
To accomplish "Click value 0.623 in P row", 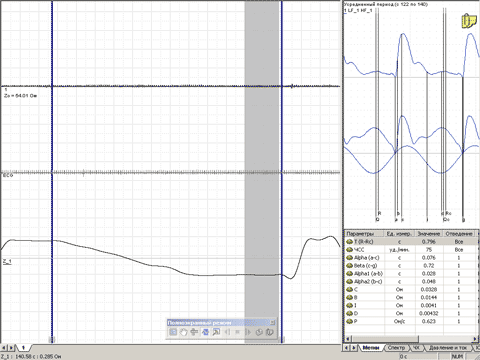I will (x=429, y=321).
